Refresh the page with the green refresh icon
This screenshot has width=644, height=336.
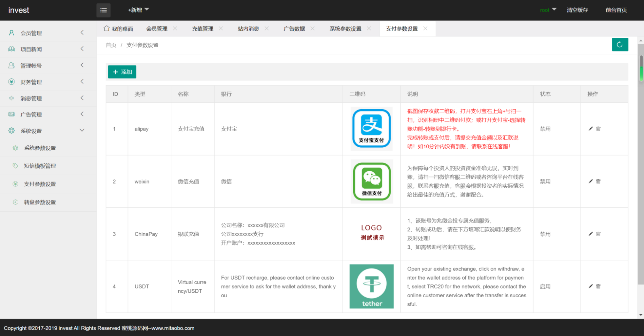point(620,44)
